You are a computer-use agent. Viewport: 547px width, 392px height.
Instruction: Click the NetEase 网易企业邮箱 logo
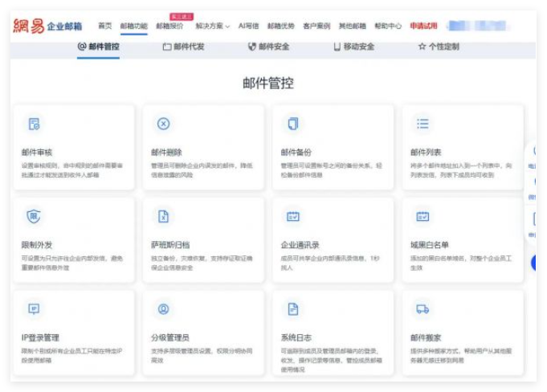coord(47,26)
